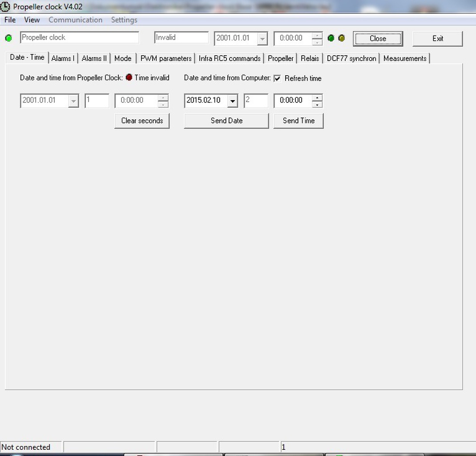Click the Clear seconds button
The image size is (476, 456).
[142, 121]
